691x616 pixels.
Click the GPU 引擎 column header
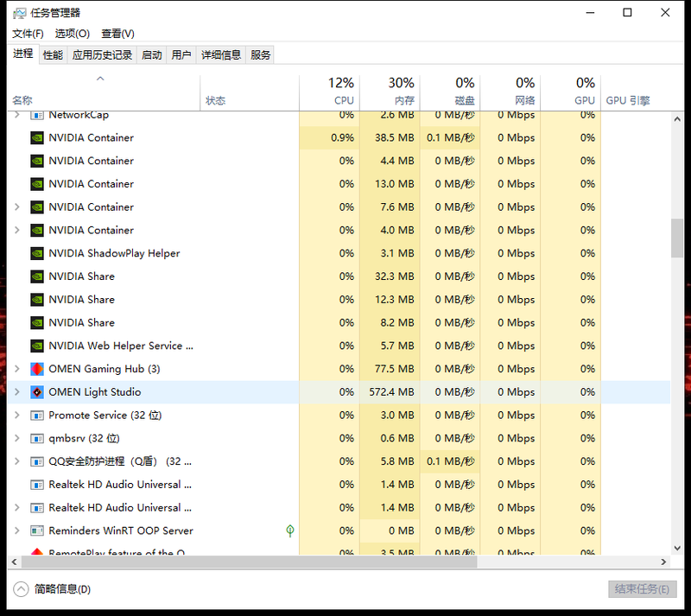click(636, 92)
